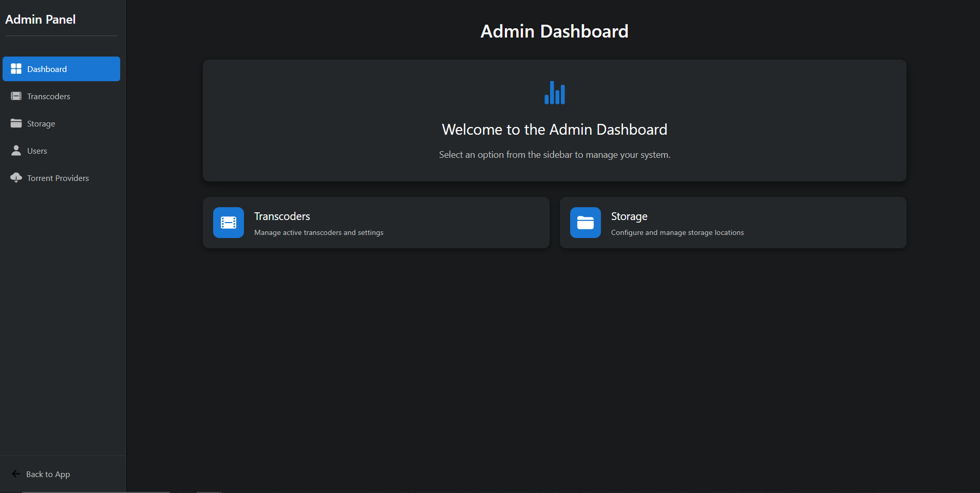Click the bar chart icon above the welcome message
The width and height of the screenshot is (980, 493).
click(x=554, y=93)
